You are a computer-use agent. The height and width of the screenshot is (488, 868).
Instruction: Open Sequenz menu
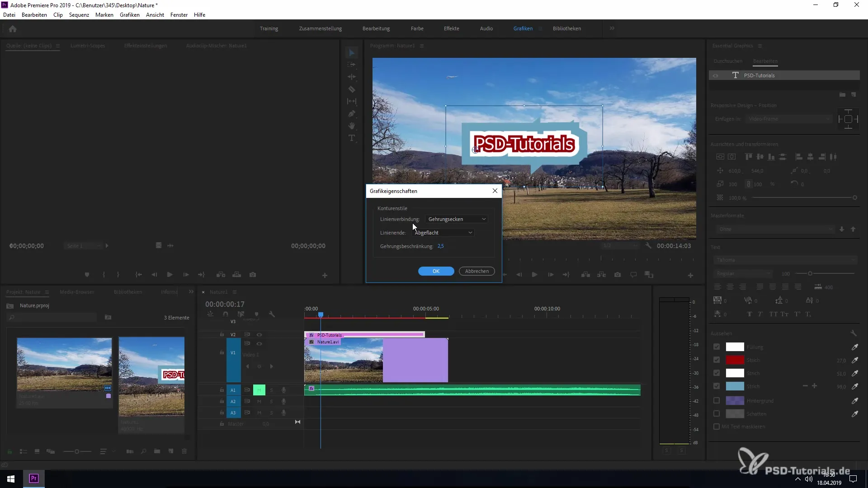[x=79, y=15]
